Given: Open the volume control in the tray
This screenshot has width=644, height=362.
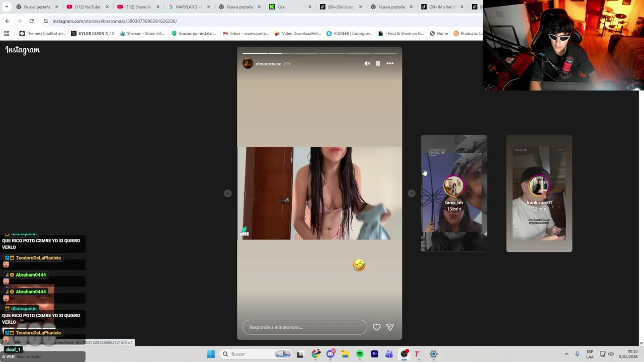Looking at the screenshot, I should (611, 354).
